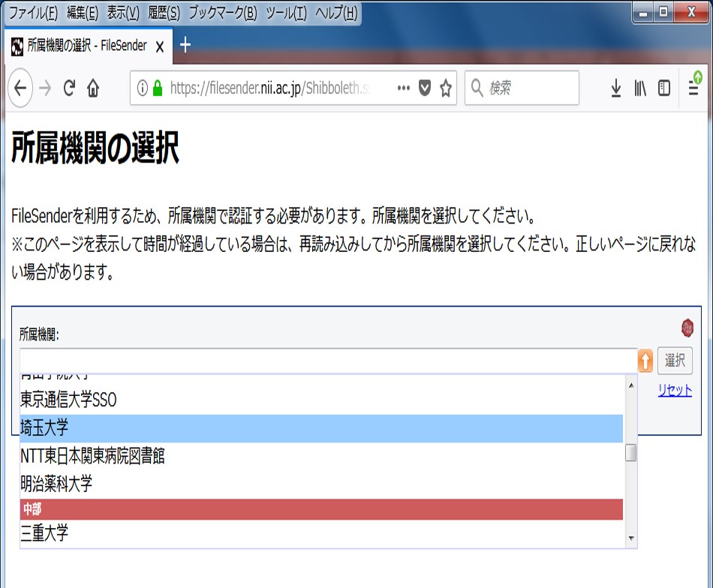Click the list scrollbar up arrow
713x588 pixels.
(x=630, y=385)
